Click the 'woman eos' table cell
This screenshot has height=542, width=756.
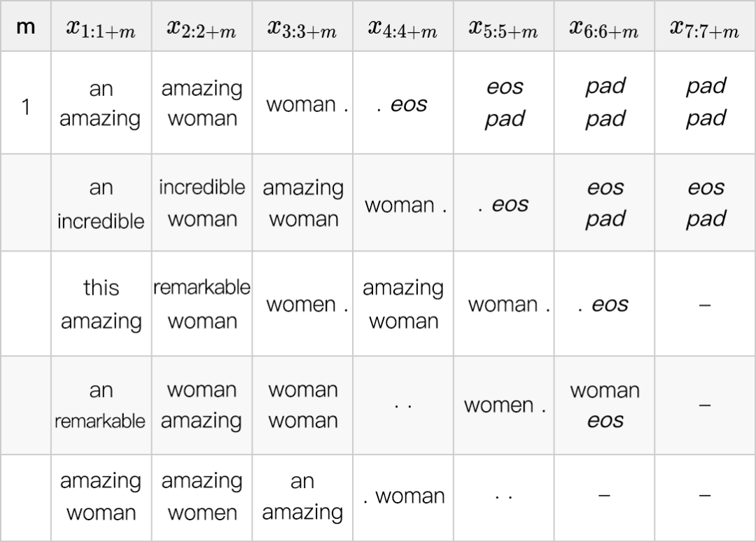click(605, 405)
